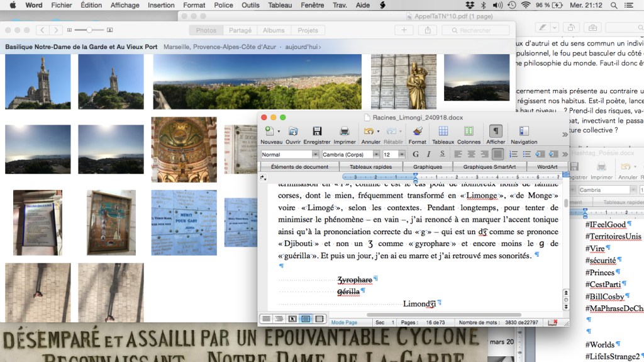Click the thumbnail size slider in Photos
Viewport: 644px width, 362px height.
[90, 30]
